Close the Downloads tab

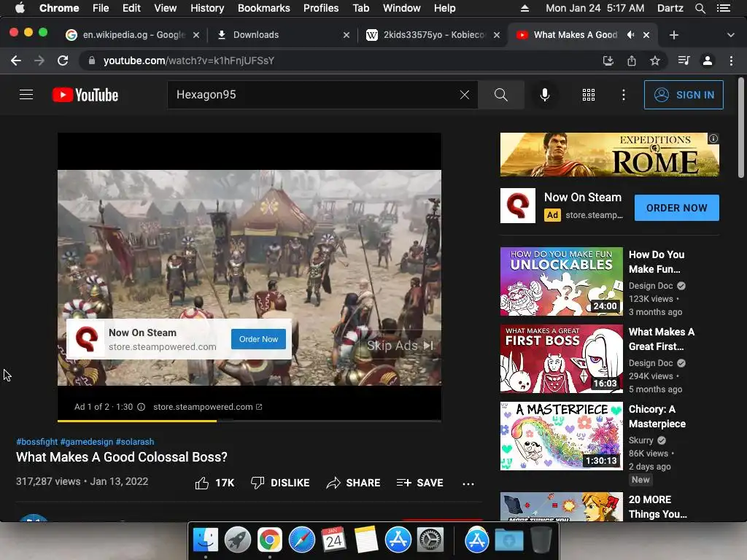[x=347, y=35]
